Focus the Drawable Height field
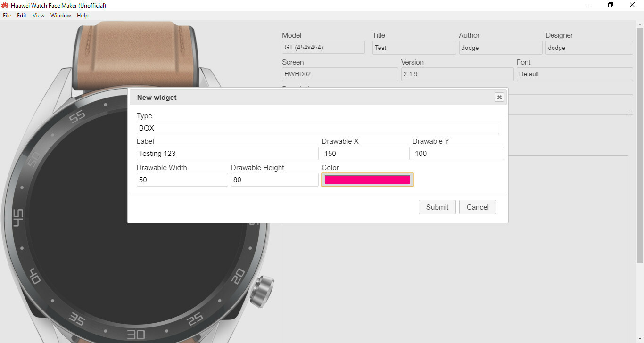The image size is (644, 343). pyautogui.click(x=275, y=180)
